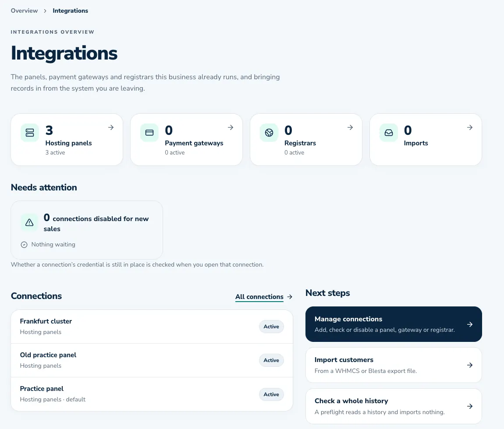Open the Hosting panels summary card
504x429 pixels.
coord(67,140)
